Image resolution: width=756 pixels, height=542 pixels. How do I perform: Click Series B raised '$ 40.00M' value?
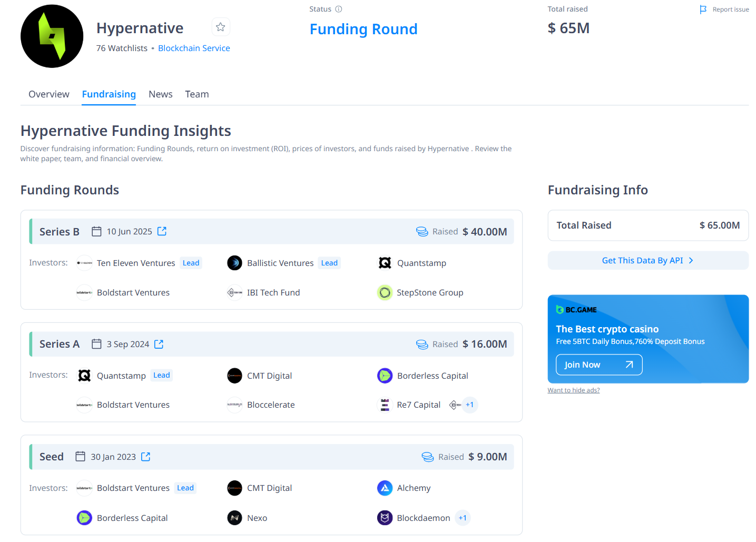coord(485,232)
